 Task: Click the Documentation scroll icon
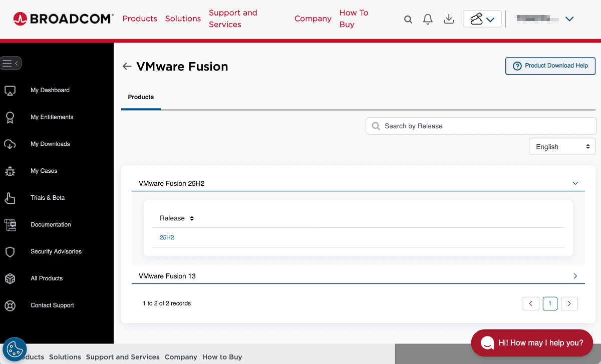coord(10,225)
